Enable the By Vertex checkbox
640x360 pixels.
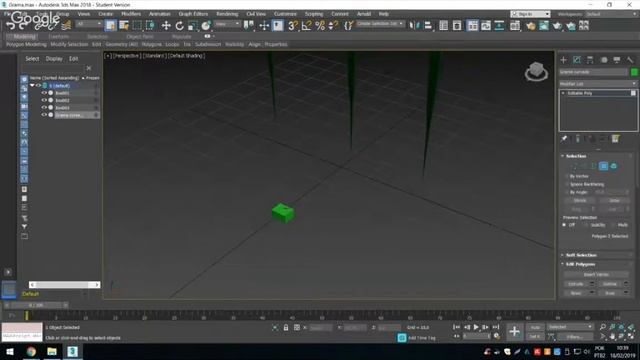pos(567,176)
